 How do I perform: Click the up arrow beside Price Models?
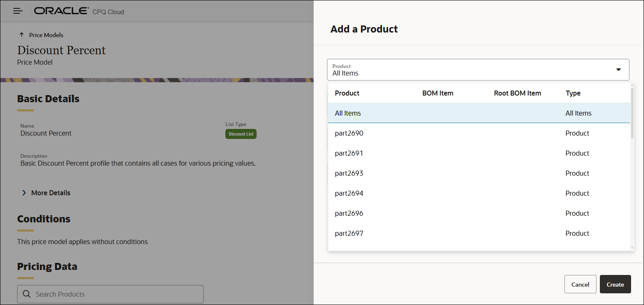tap(21, 35)
